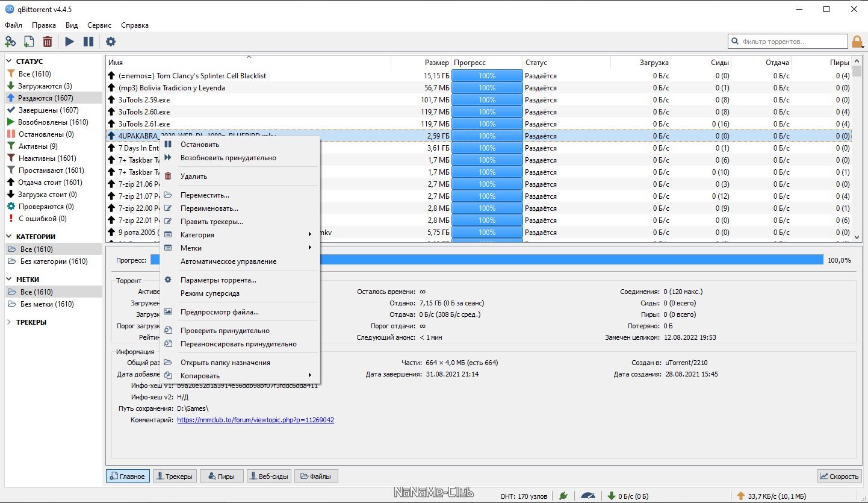Screen dimensions: 868x503
Task: Switch to the Главное tab
Action: (x=128, y=476)
